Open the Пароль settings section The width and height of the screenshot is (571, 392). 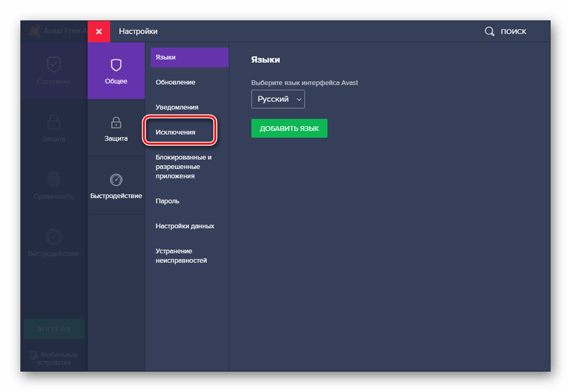click(168, 201)
